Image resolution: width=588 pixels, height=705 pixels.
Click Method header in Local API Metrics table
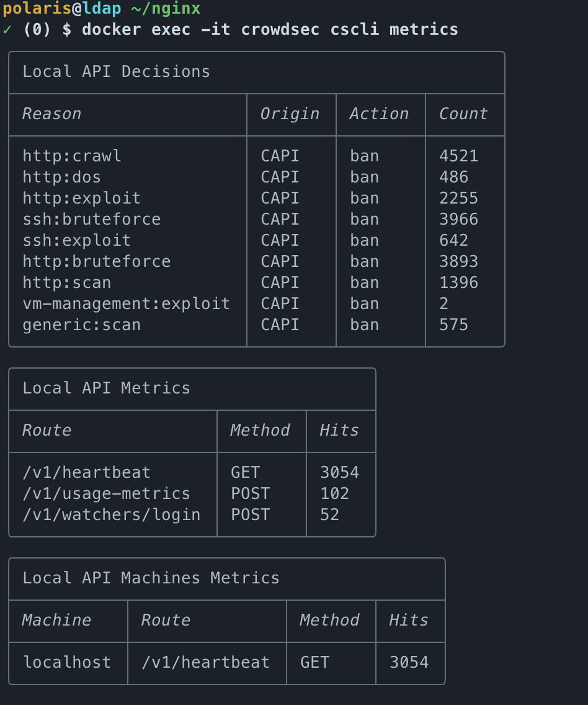[260, 431]
